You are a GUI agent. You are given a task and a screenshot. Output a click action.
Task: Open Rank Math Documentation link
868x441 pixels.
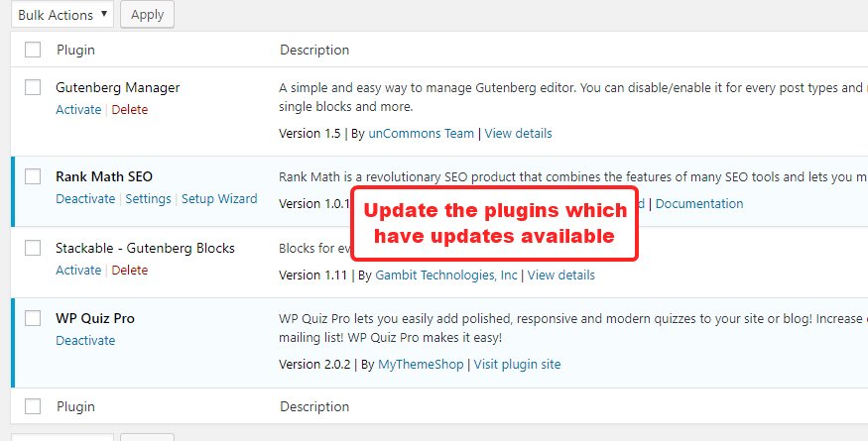click(x=699, y=204)
